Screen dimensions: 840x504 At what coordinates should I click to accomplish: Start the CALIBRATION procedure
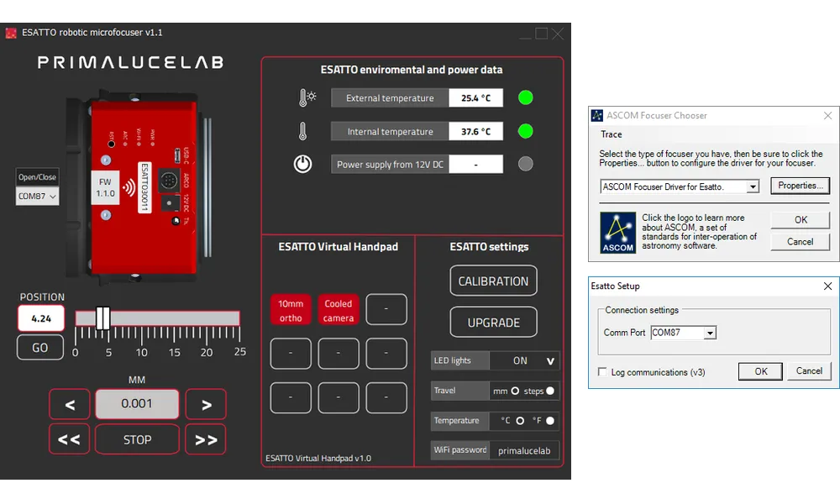(x=493, y=281)
